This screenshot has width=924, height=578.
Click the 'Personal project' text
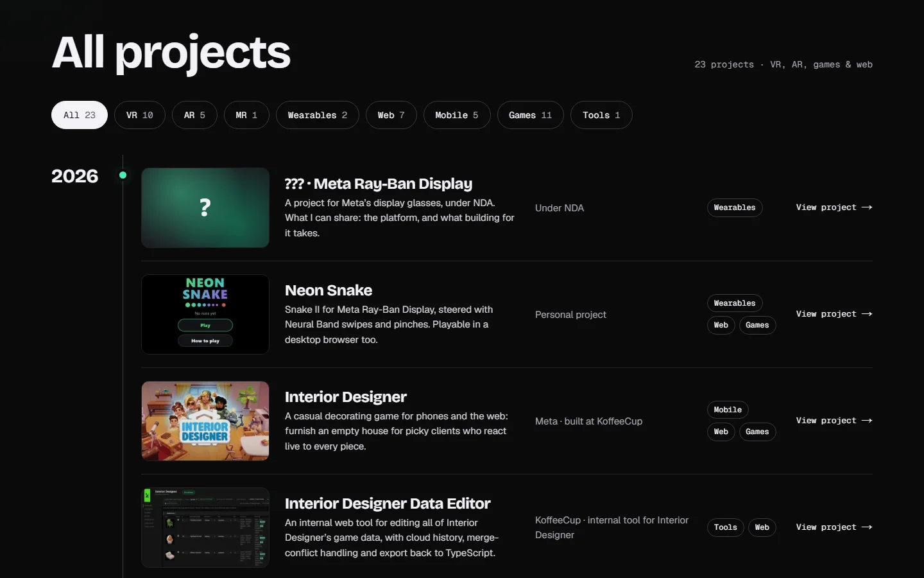point(570,315)
